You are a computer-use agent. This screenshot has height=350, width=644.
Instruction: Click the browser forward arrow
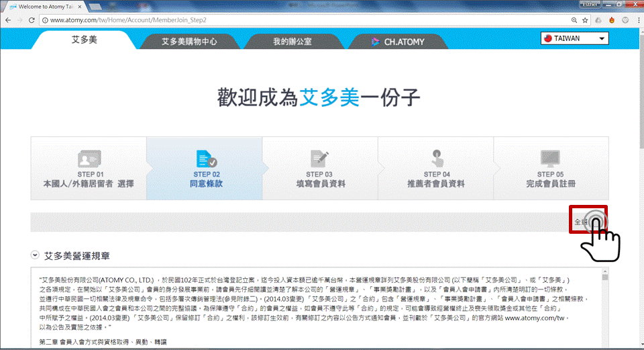pyautogui.click(x=19, y=19)
